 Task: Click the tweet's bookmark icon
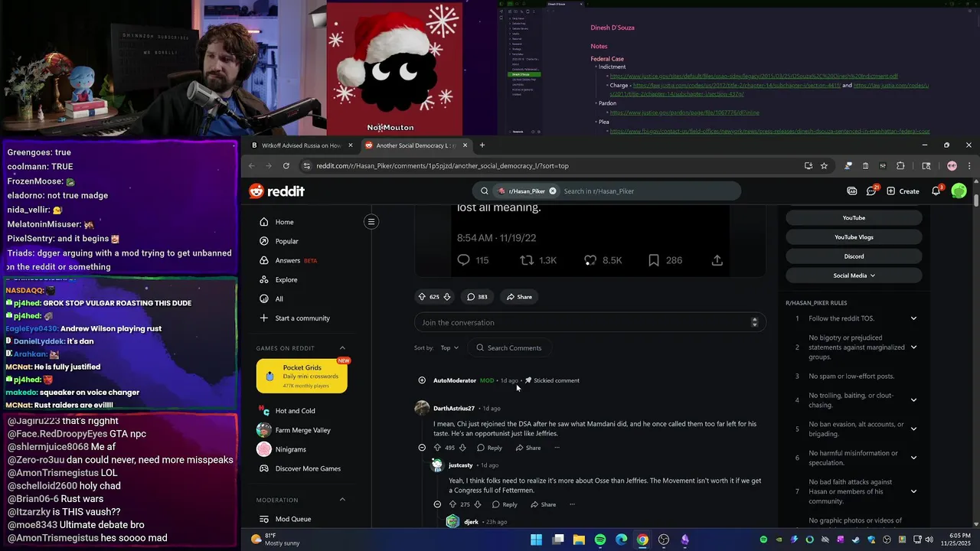[654, 260]
